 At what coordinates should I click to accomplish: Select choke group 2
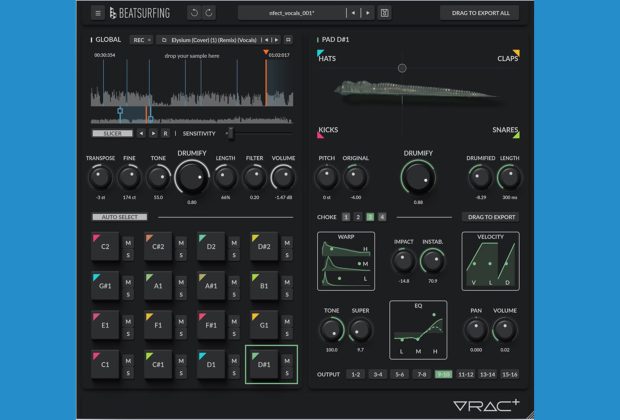[358, 217]
